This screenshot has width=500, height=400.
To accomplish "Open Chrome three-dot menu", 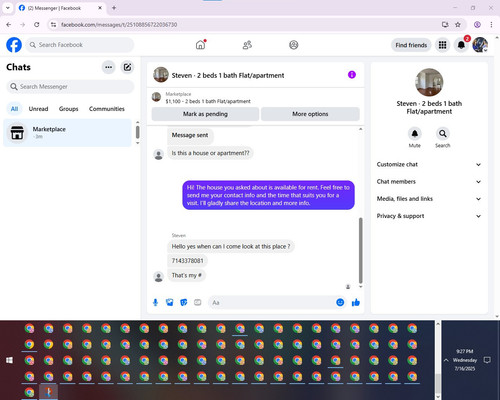I will pyautogui.click(x=491, y=25).
